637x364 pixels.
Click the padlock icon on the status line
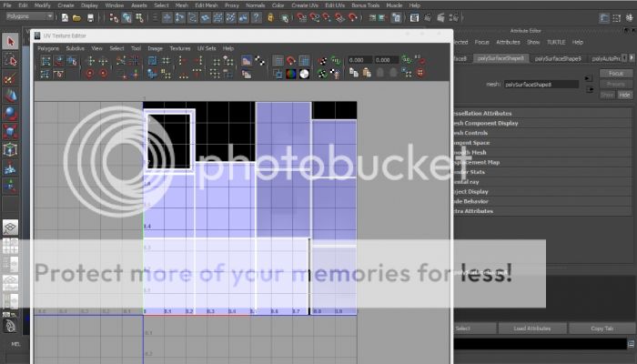(270, 17)
